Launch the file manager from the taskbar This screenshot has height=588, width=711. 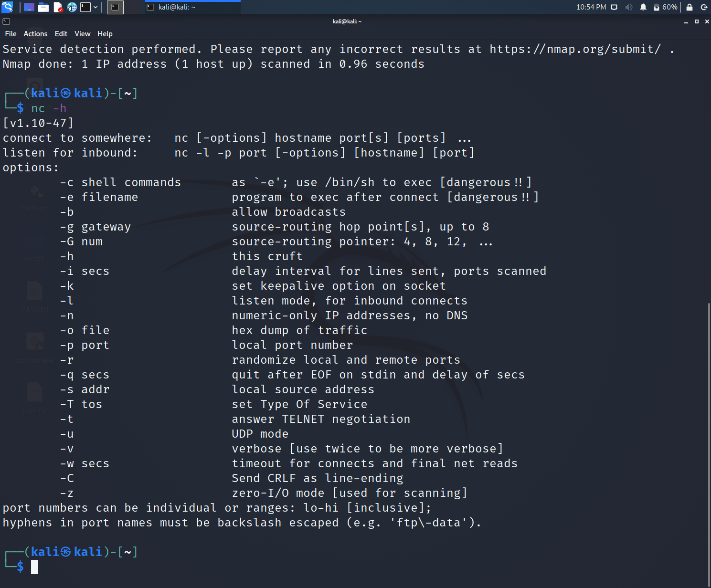(x=43, y=7)
